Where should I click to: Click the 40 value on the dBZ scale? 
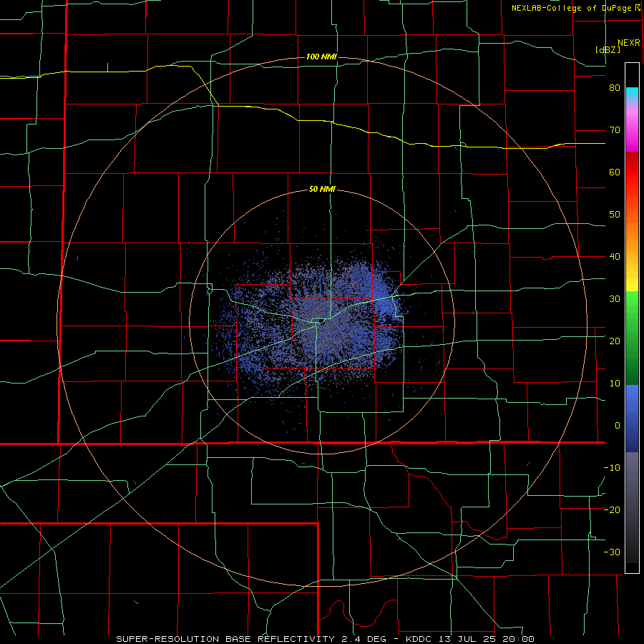(x=615, y=257)
